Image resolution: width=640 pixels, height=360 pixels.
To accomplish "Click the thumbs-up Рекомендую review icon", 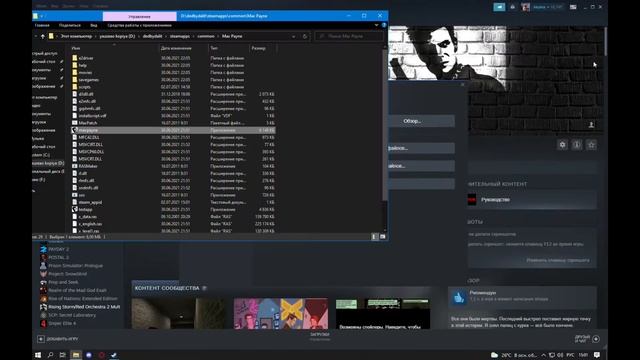I will pyautogui.click(x=459, y=298).
